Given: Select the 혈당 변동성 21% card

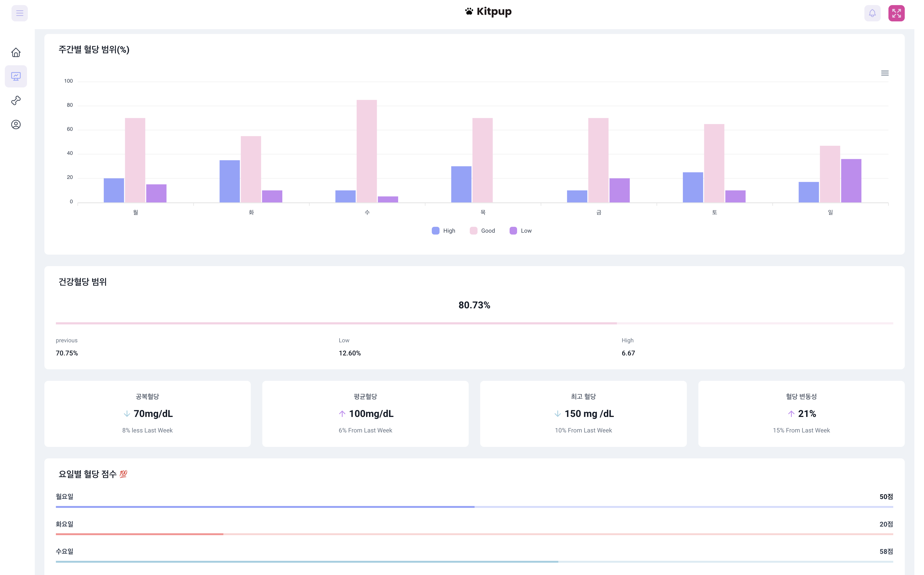Looking at the screenshot, I should click(x=801, y=414).
